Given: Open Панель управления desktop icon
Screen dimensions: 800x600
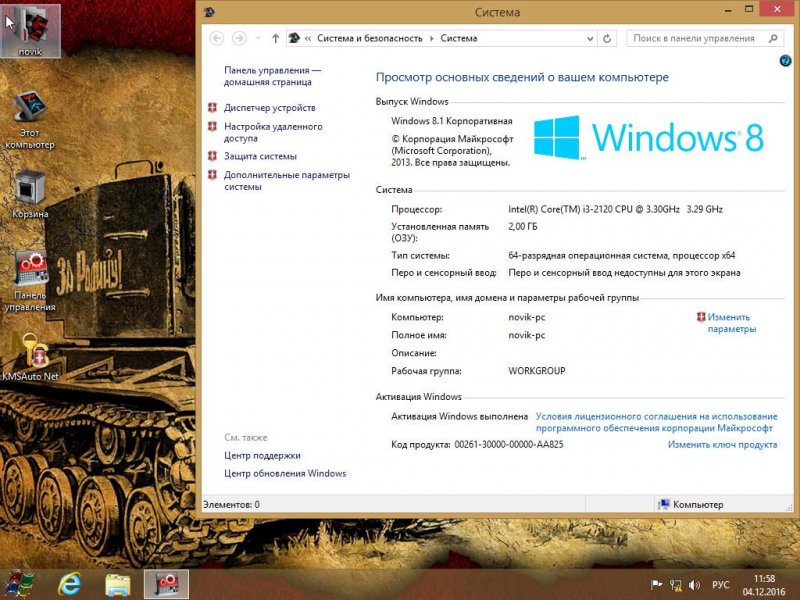Looking at the screenshot, I should click(x=30, y=281).
